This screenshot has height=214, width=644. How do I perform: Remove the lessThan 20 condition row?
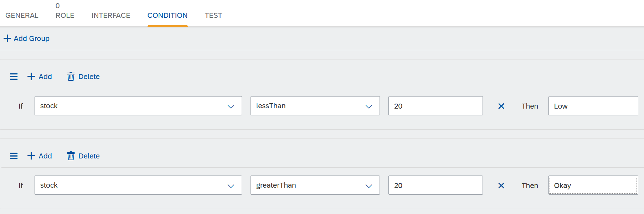tap(501, 106)
